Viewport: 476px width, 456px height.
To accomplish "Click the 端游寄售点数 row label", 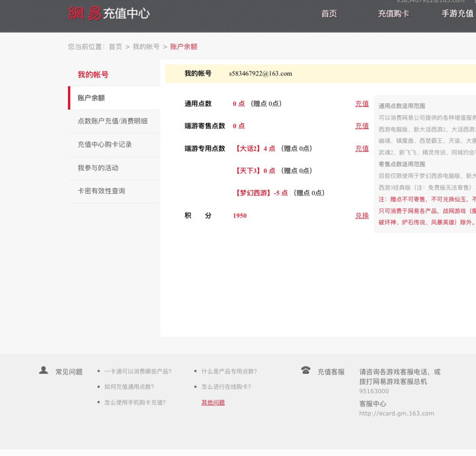I will pos(205,126).
